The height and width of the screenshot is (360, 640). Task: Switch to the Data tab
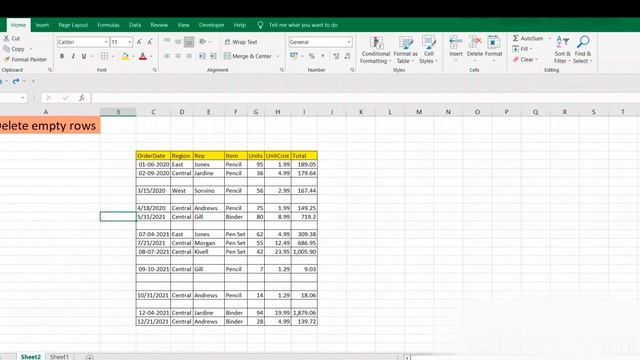click(x=135, y=25)
